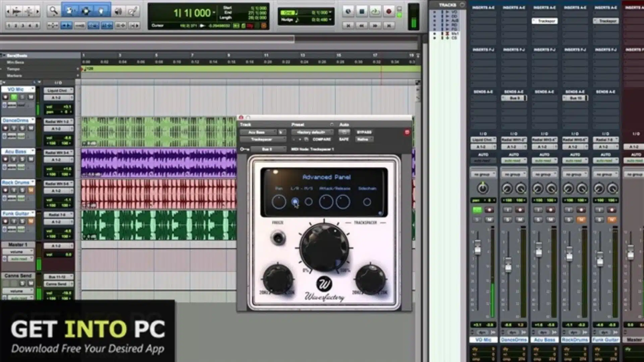Click the Rewind transport button

tap(362, 25)
